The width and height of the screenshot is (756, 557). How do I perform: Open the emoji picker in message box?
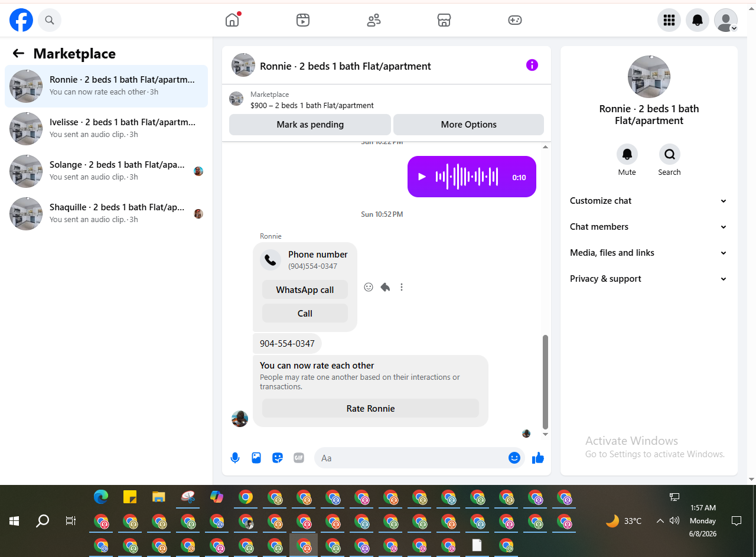[x=514, y=458]
